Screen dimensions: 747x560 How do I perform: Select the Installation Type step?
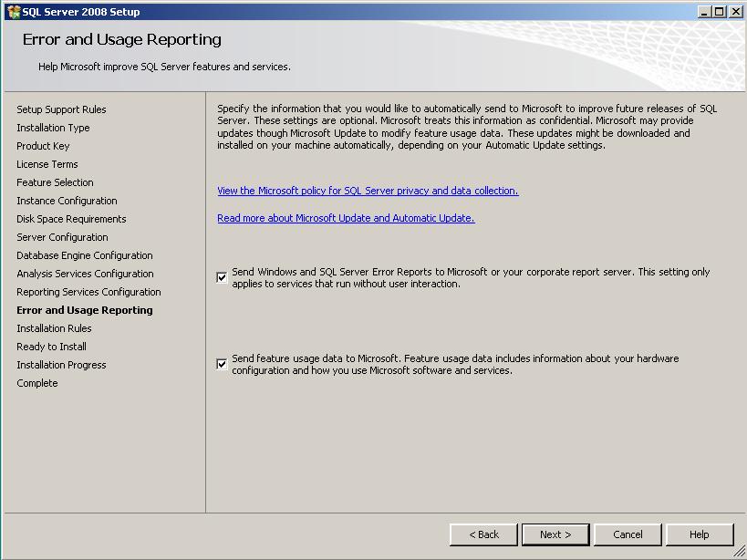[53, 128]
